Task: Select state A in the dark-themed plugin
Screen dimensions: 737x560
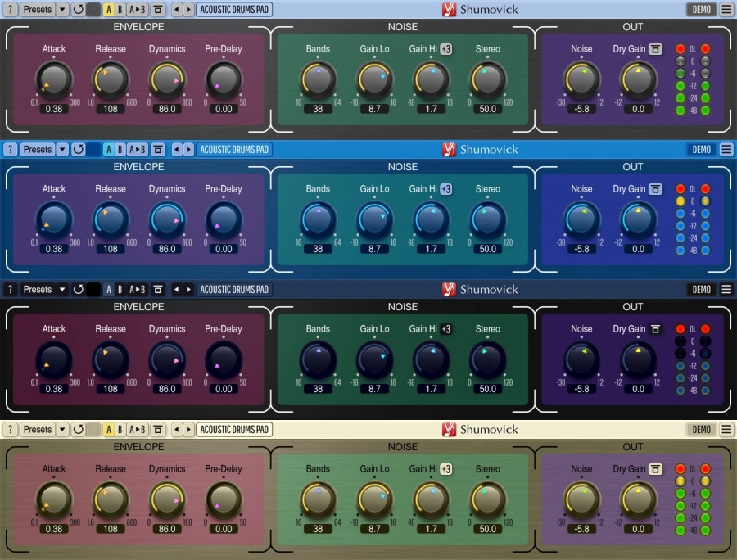Action: point(109,289)
